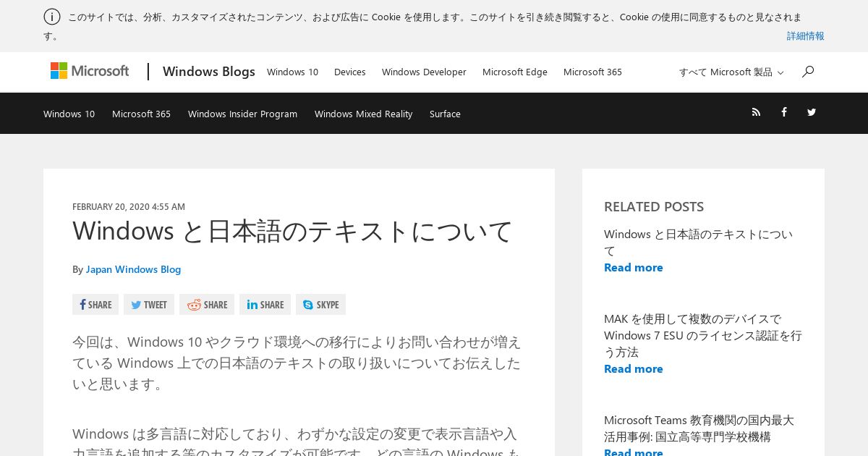
Task: Expand すべて Microsoft 製品 dropdown
Action: pos(731,72)
